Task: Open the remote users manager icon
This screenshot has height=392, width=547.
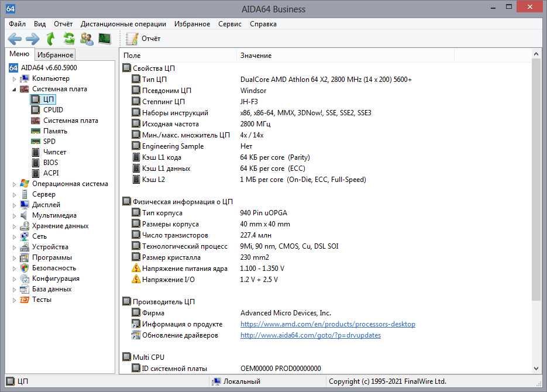Action: [x=87, y=39]
